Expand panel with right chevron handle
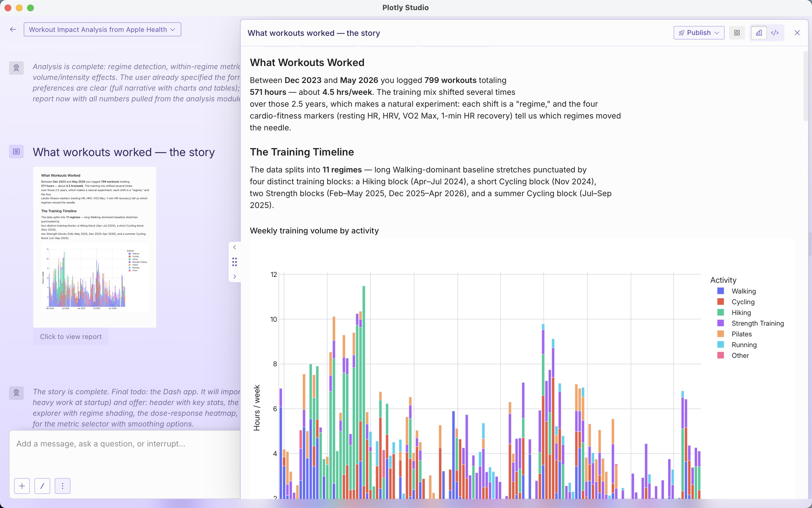Image resolution: width=812 pixels, height=508 pixels. point(235,277)
